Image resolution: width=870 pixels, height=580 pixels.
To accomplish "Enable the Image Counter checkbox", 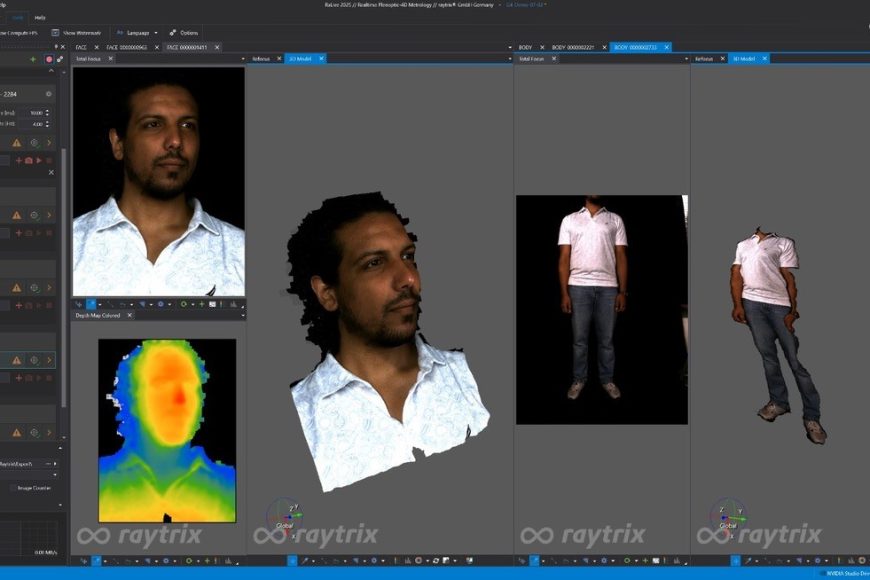I will (12, 488).
